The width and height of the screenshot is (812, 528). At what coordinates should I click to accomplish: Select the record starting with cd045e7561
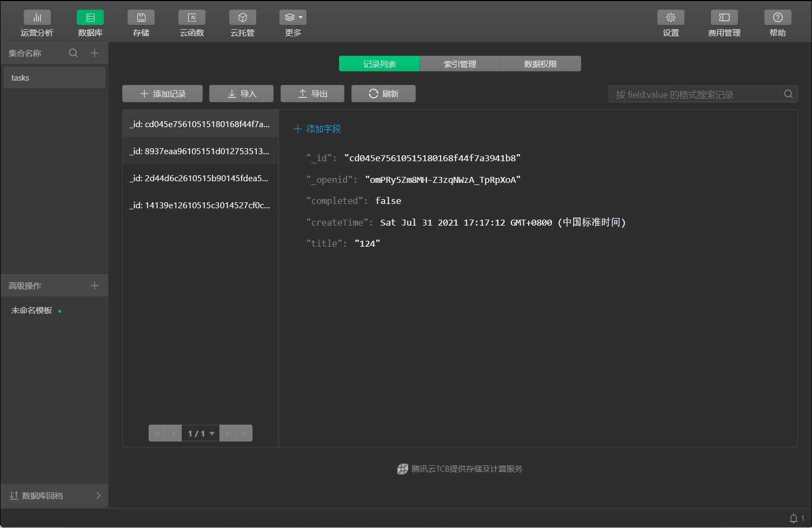(201, 124)
